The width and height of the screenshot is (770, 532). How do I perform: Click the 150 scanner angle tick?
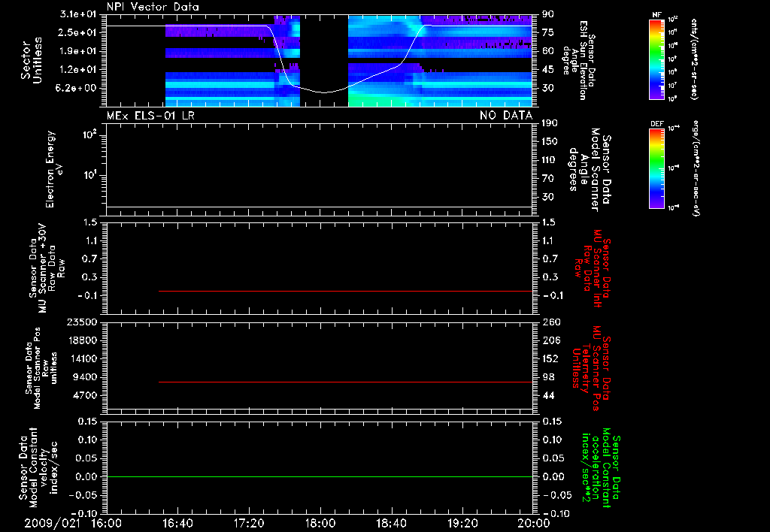[x=550, y=142]
